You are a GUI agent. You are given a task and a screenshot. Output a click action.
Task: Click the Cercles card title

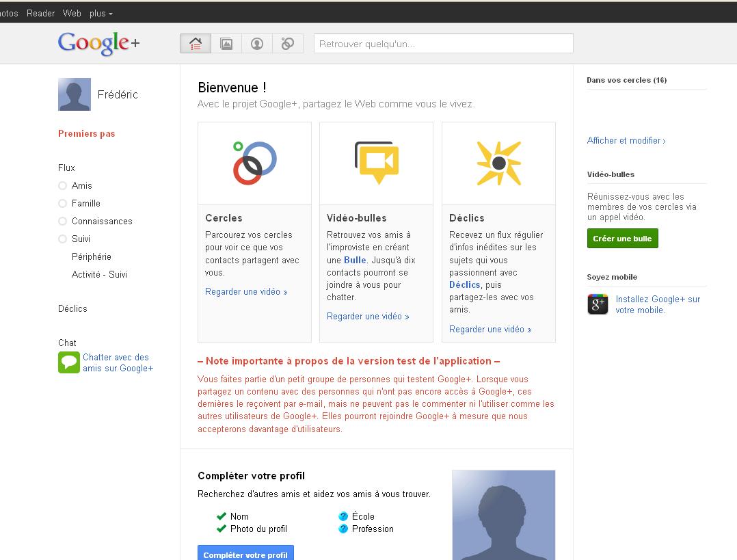tap(224, 218)
